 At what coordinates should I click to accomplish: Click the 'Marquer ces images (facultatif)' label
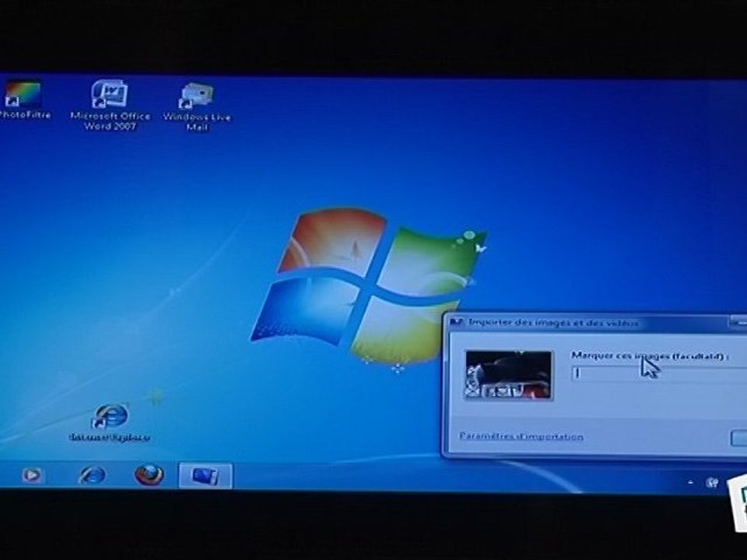(x=650, y=355)
